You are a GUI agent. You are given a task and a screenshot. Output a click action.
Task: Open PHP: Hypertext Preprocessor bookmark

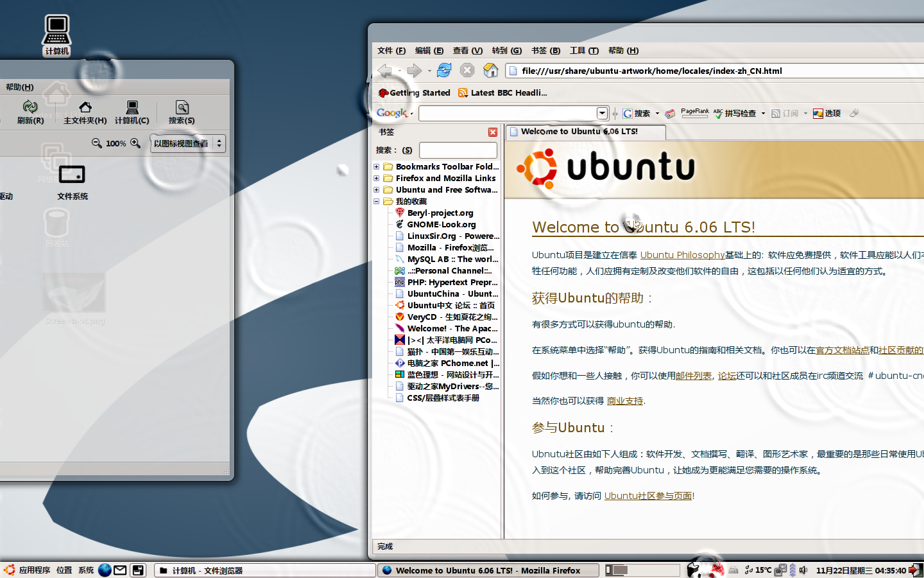tap(447, 283)
